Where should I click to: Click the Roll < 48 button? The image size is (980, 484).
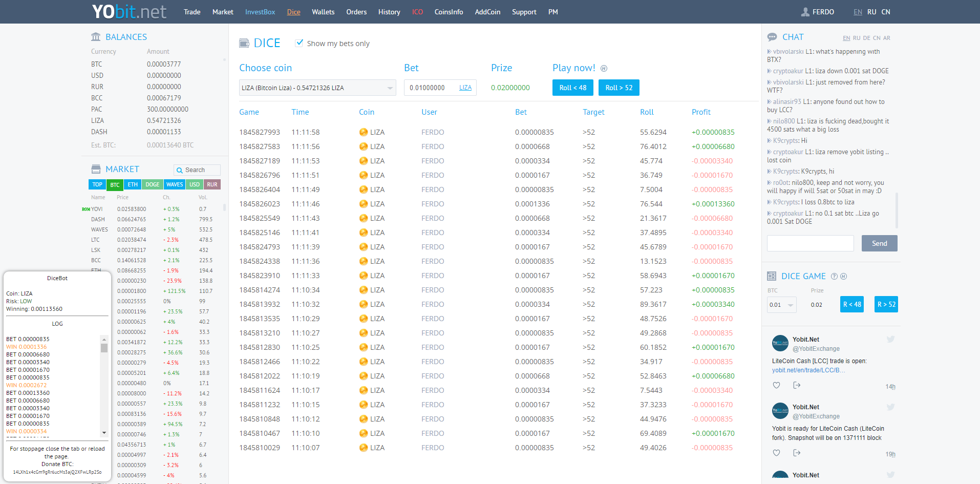click(x=573, y=88)
